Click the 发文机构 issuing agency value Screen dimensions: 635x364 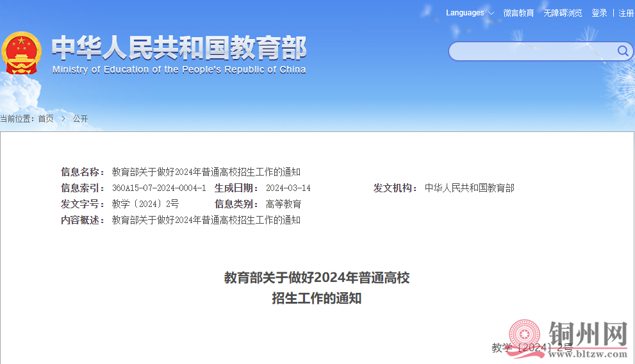click(470, 188)
